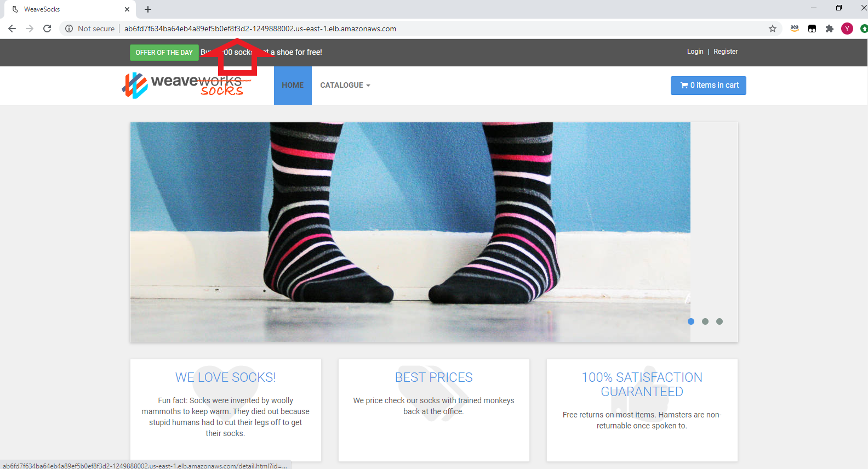Minimize the Chrome window
The image size is (868, 469).
pos(814,8)
